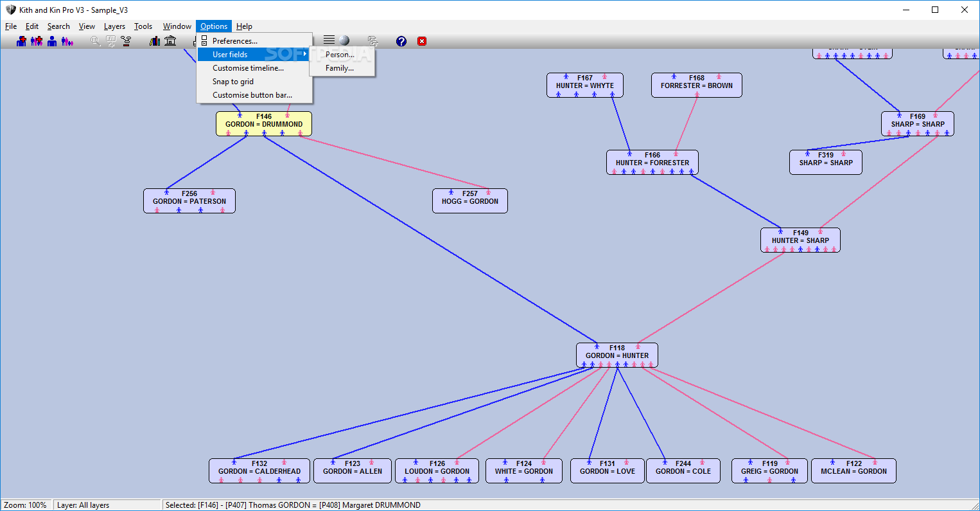
Task: Click the grey globe toolbar icon
Action: click(344, 40)
